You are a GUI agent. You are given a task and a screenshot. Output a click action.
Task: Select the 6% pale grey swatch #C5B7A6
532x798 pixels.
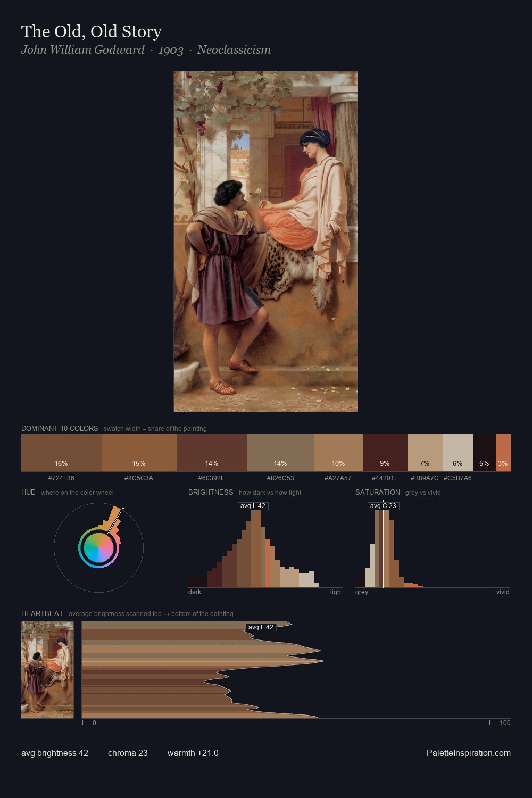point(458,453)
